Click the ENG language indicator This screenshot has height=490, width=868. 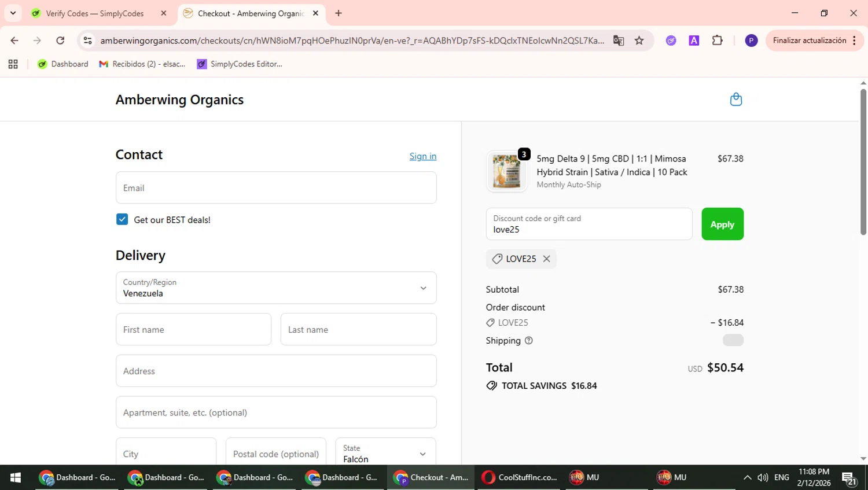click(x=782, y=477)
